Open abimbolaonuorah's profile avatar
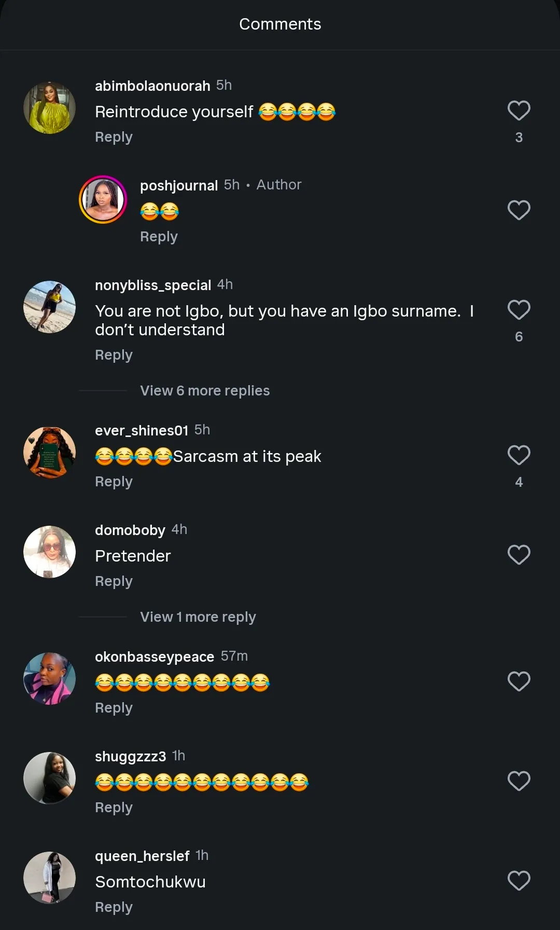The image size is (560, 930). click(50, 108)
